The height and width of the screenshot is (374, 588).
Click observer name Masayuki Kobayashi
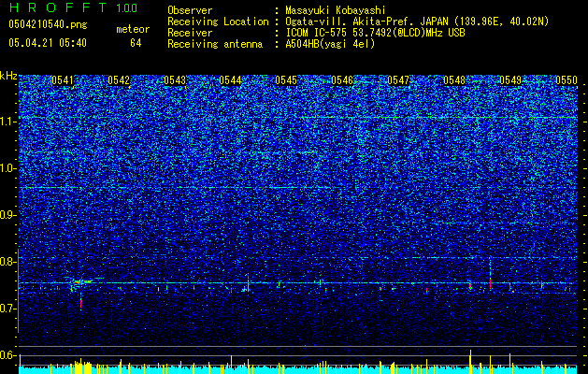click(336, 10)
